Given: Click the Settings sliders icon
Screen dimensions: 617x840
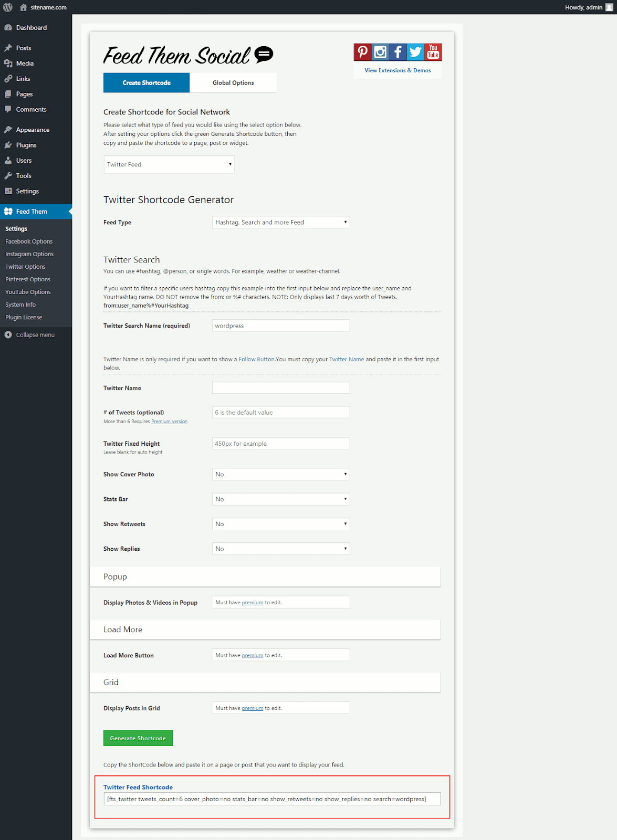Looking at the screenshot, I should pos(8,191).
